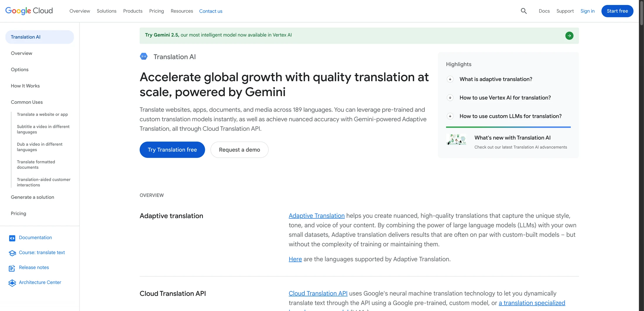Select 'Dub a video in different languages'
This screenshot has width=644, height=311.
(40, 147)
